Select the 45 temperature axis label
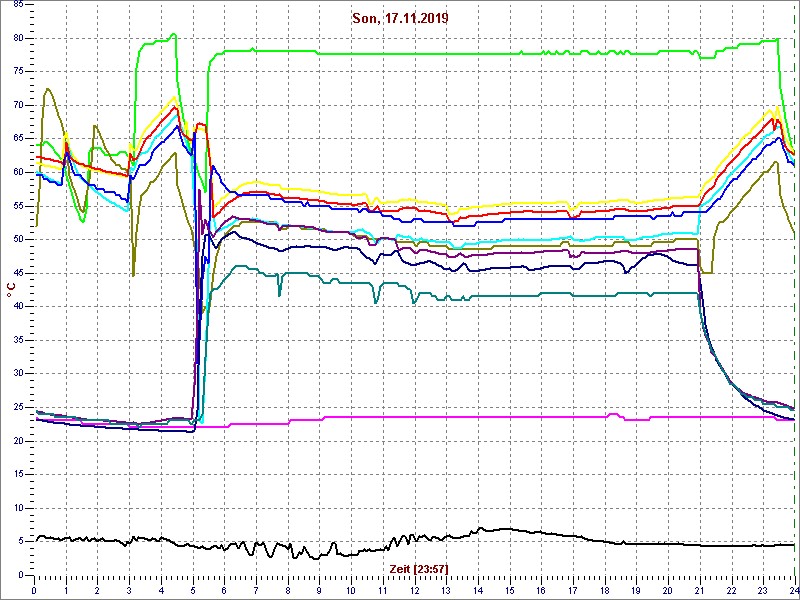 [17, 273]
